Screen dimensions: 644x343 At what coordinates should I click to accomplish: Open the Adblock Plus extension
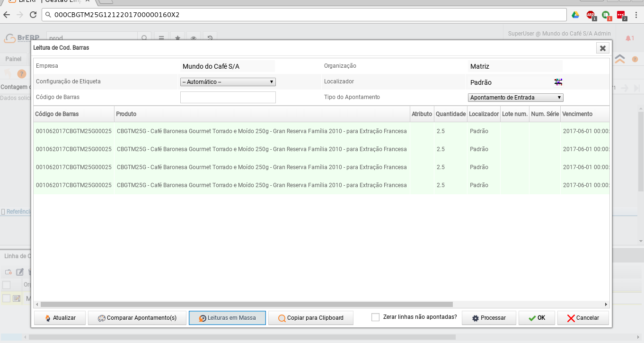click(591, 15)
